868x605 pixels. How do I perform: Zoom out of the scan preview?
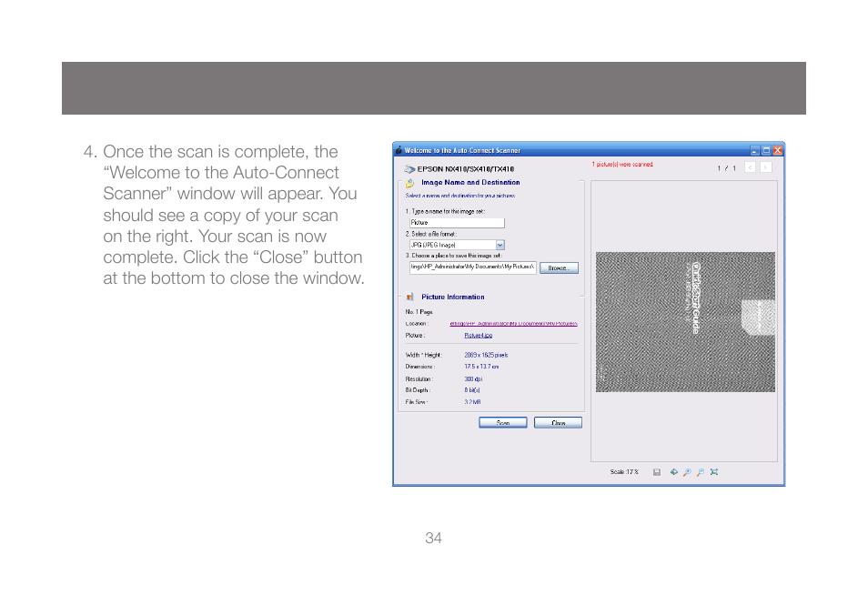click(x=701, y=472)
